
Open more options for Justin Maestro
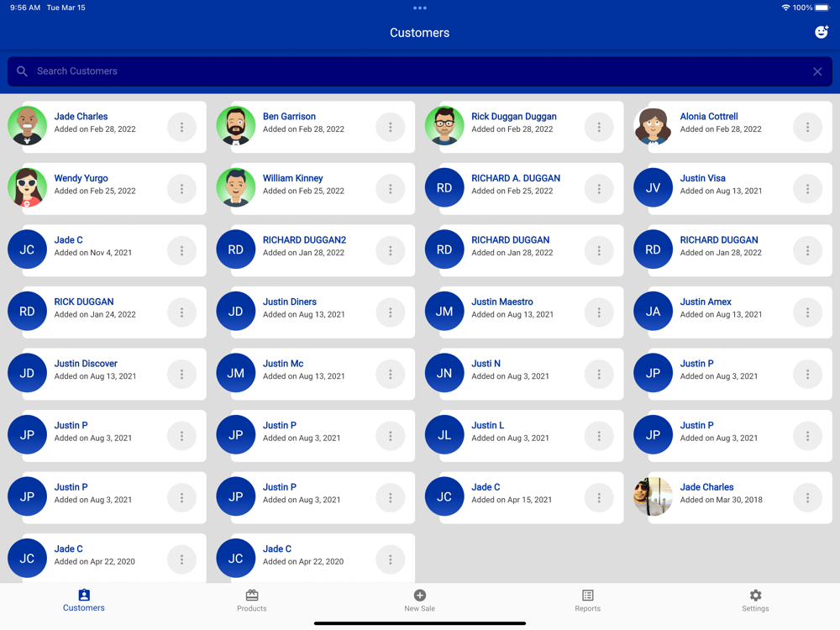point(599,312)
